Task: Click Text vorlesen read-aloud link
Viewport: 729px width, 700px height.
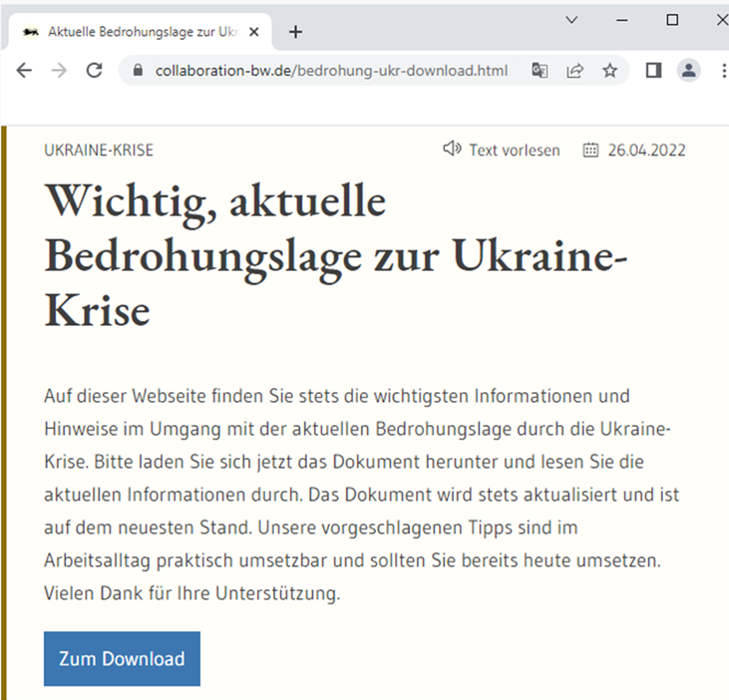Action: click(515, 151)
